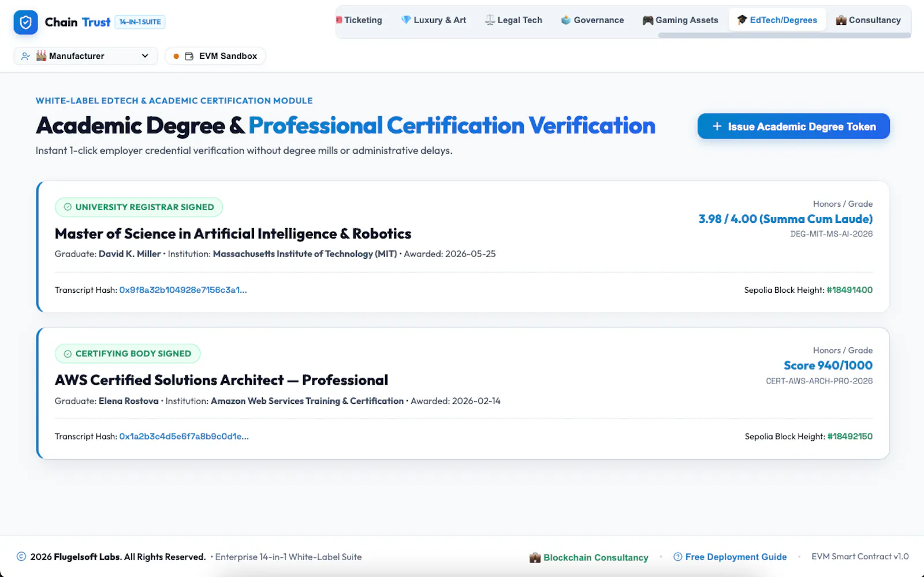The width and height of the screenshot is (924, 577).
Task: Click the user role icon beside Manufacturer
Action: tap(25, 56)
